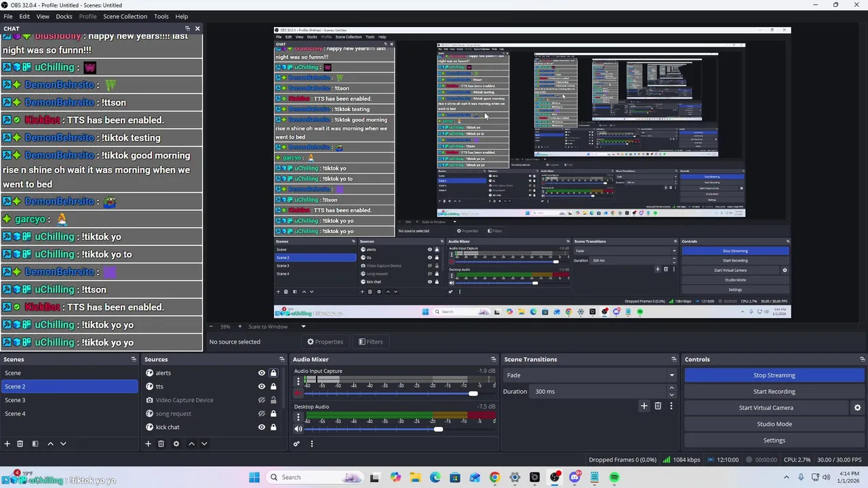
Task: Pop out the Scenes dock
Action: (x=134, y=359)
